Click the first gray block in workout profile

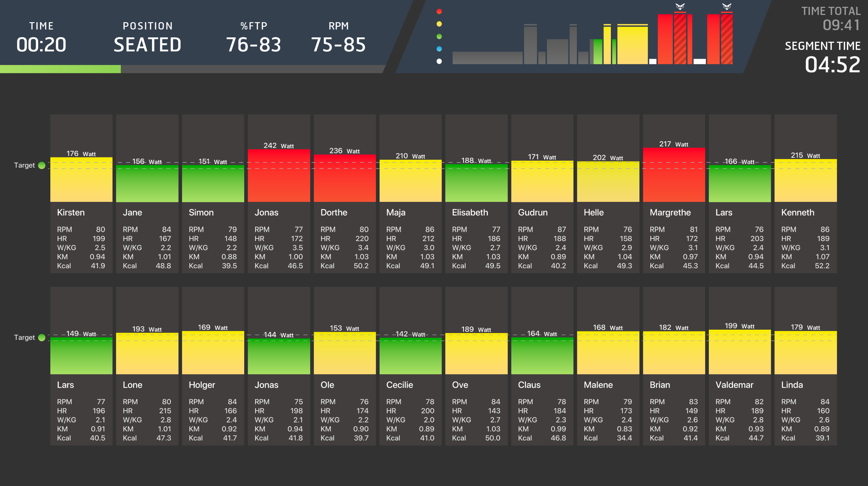(487, 58)
